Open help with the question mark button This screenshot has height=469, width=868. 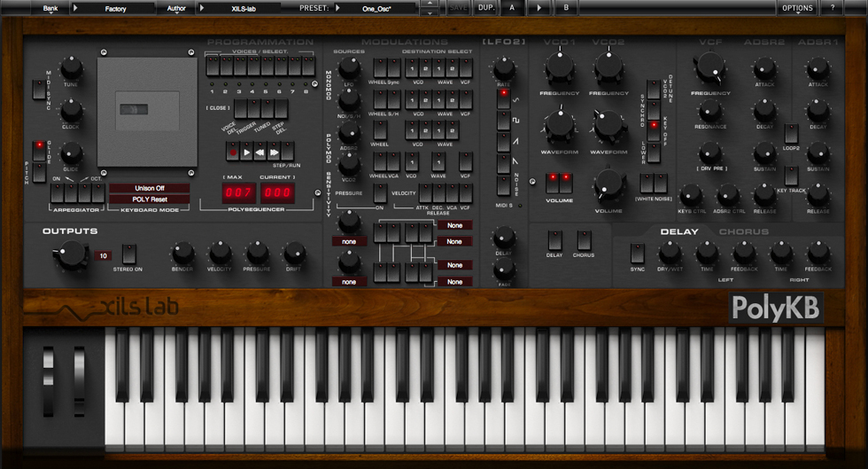click(832, 8)
